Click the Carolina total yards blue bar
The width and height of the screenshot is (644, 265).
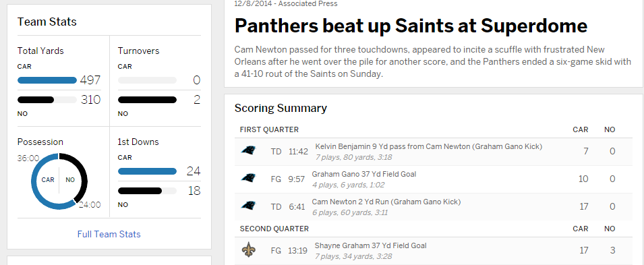pyautogui.click(x=47, y=80)
